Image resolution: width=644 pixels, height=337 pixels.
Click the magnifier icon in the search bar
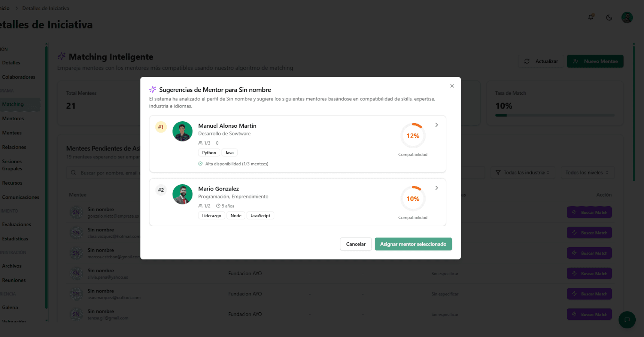click(x=73, y=172)
